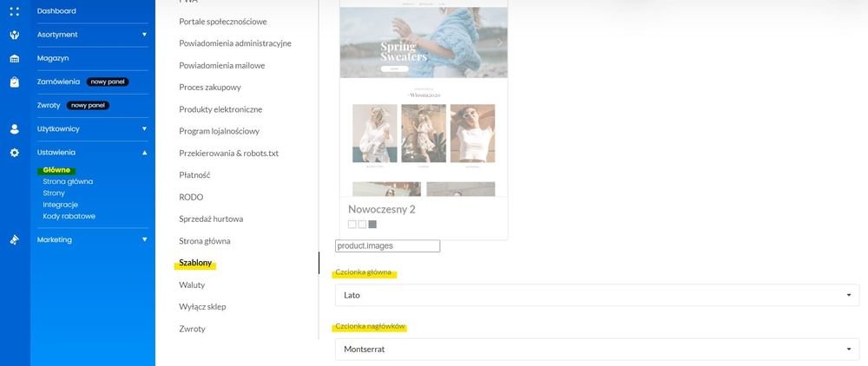
Task: Select Główne submenu item
Action: pyautogui.click(x=56, y=170)
